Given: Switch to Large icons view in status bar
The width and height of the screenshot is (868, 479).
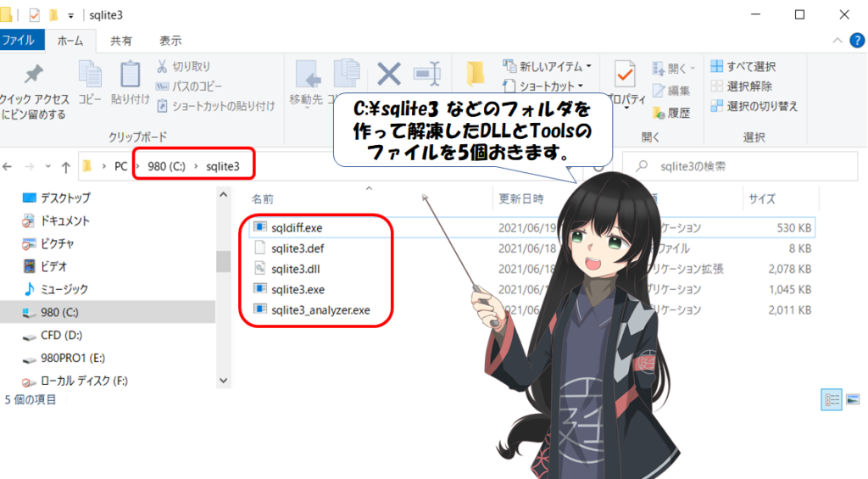Looking at the screenshot, I should coord(853,400).
